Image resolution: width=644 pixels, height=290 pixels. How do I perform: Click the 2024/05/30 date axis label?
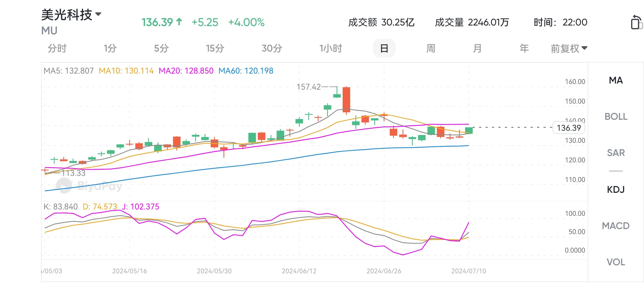pos(214,271)
